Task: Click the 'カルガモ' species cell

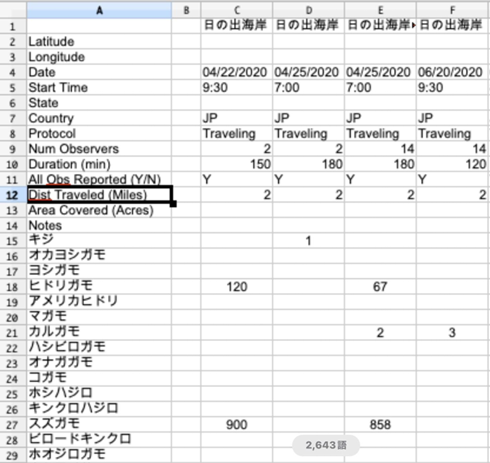Action: pyautogui.click(x=99, y=332)
